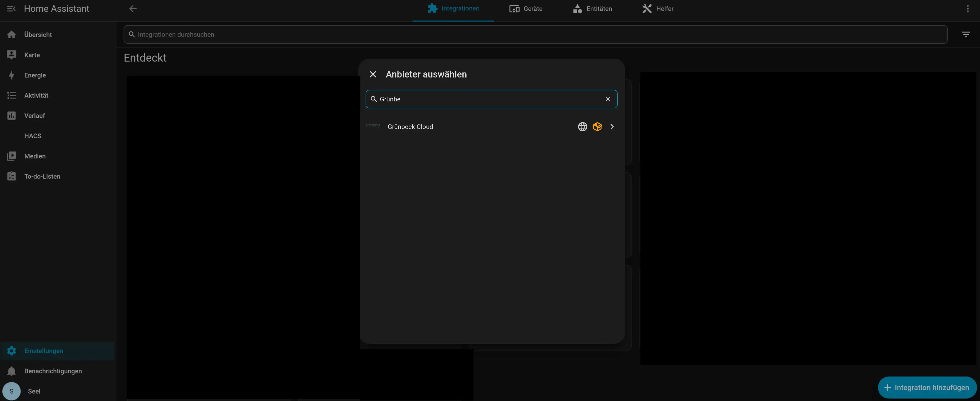Screen dimensions: 980x401
Task: Switch to the Entitäten tab
Action: click(592, 9)
